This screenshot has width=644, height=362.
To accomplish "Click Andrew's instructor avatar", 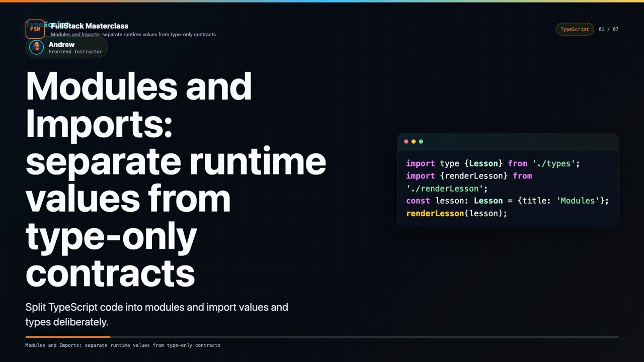I will point(36,47).
